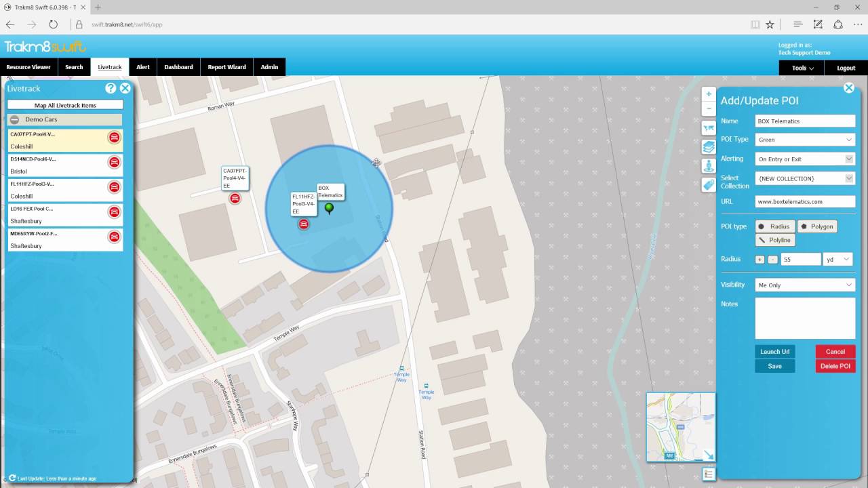868x488 pixels.
Task: Open the radius unit yd dropdown
Action: [x=837, y=259]
